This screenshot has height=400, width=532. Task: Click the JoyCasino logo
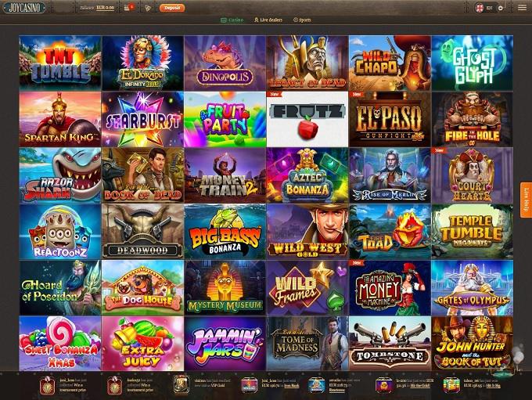click(24, 8)
